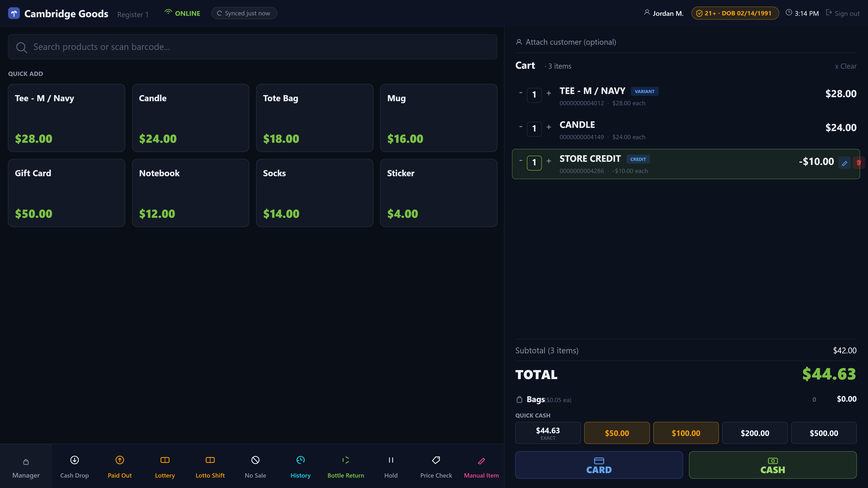868x488 pixels.
Task: Click the ONLINE connection status
Action: [182, 13]
